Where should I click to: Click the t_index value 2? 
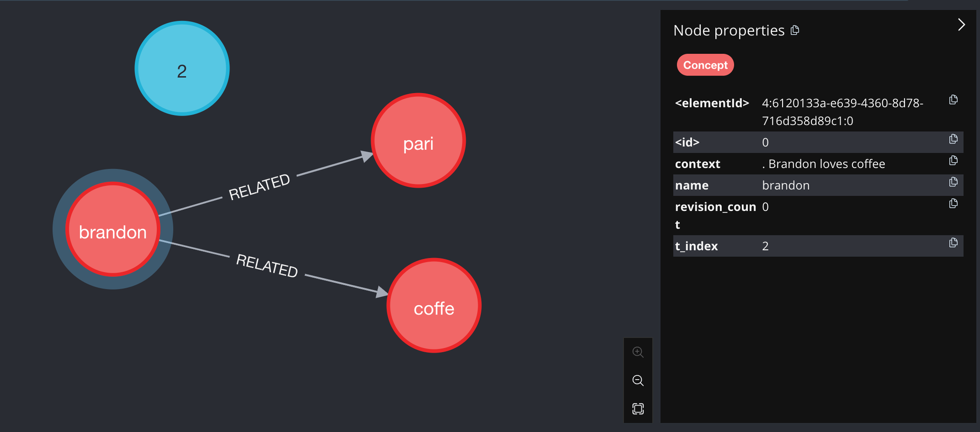coord(765,246)
